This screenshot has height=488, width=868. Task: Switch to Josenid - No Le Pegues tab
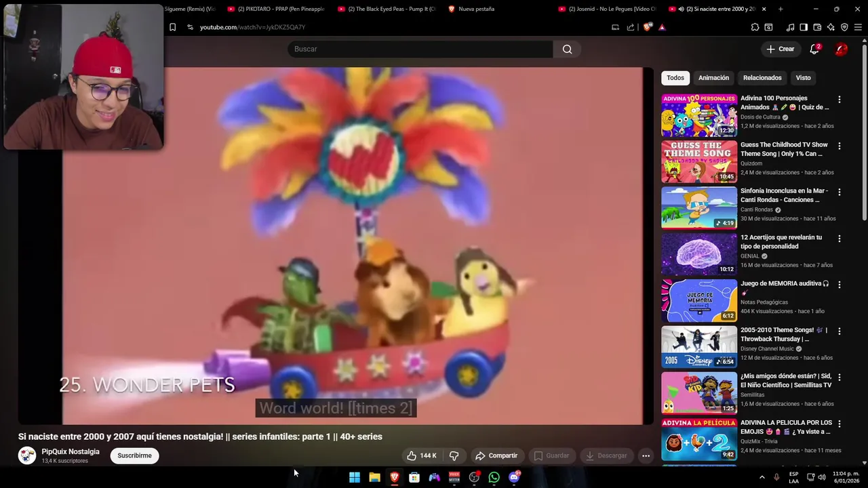[x=608, y=9]
